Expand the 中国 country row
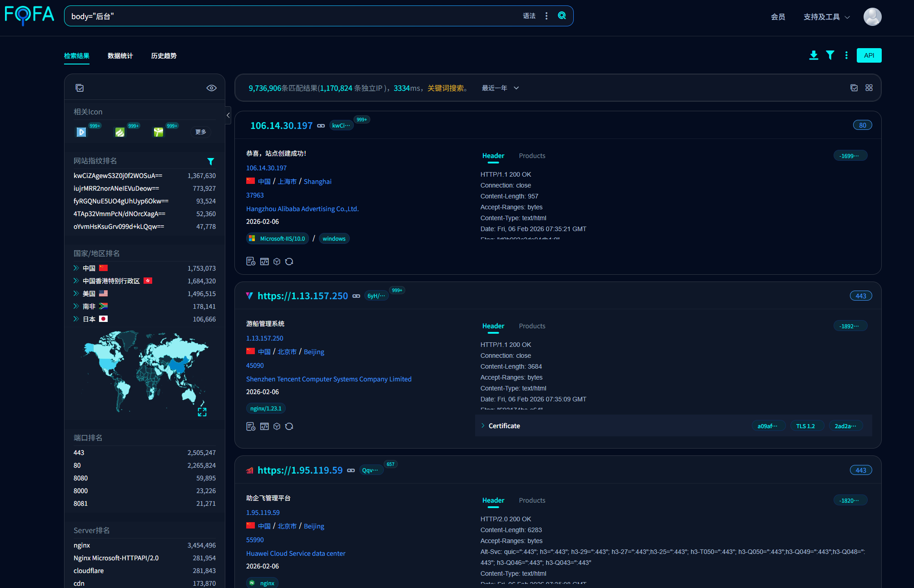 [x=76, y=268]
